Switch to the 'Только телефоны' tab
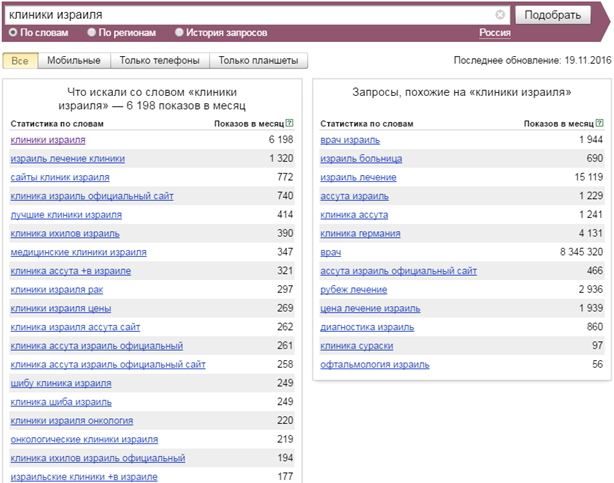This screenshot has width=614, height=483. (x=160, y=61)
